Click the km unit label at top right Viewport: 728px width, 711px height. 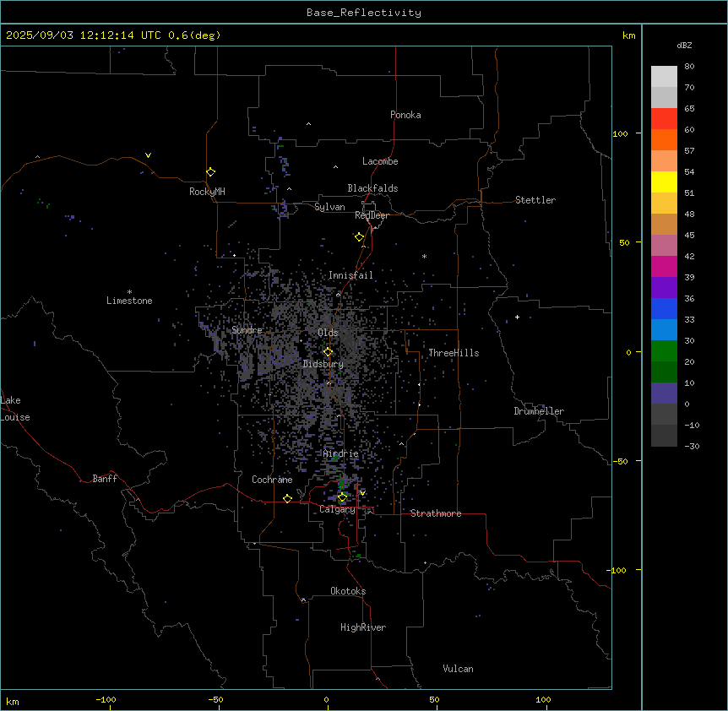pyautogui.click(x=629, y=35)
